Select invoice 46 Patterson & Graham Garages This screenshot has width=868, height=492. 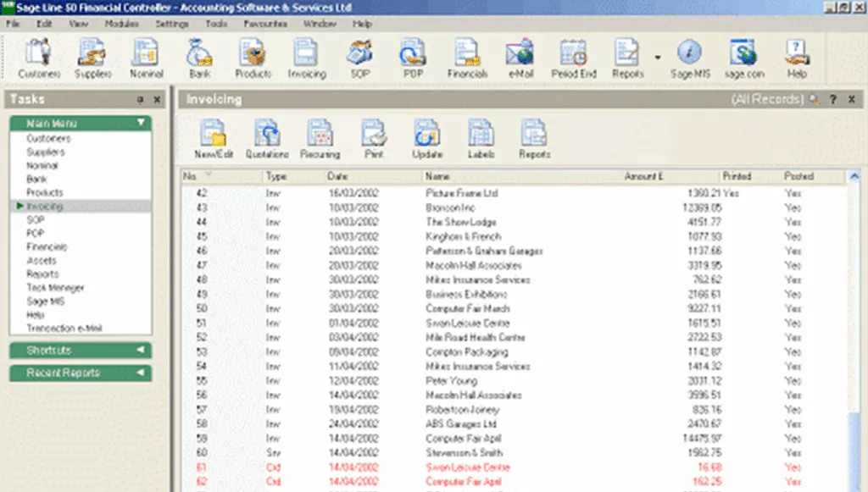coord(515,251)
